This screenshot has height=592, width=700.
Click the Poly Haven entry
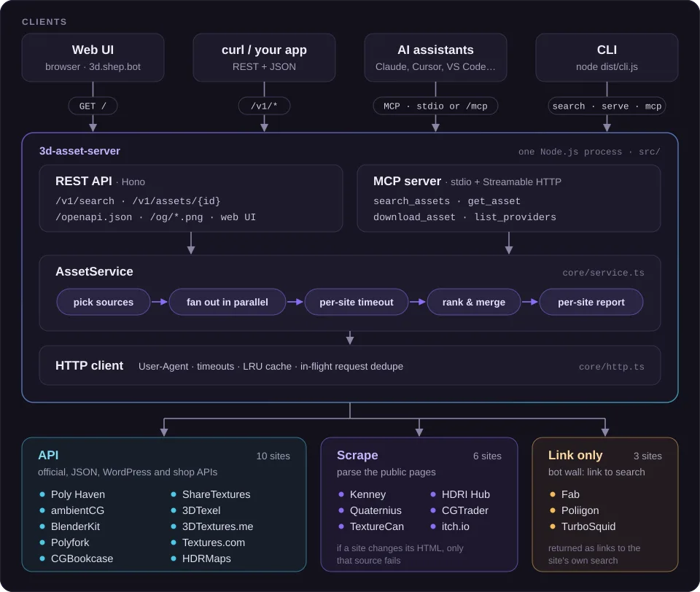78,494
